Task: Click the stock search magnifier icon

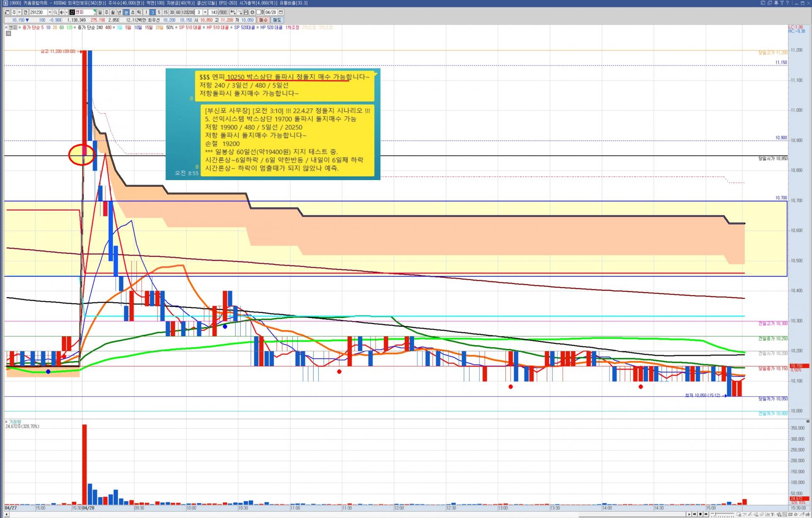Action: click(x=55, y=12)
